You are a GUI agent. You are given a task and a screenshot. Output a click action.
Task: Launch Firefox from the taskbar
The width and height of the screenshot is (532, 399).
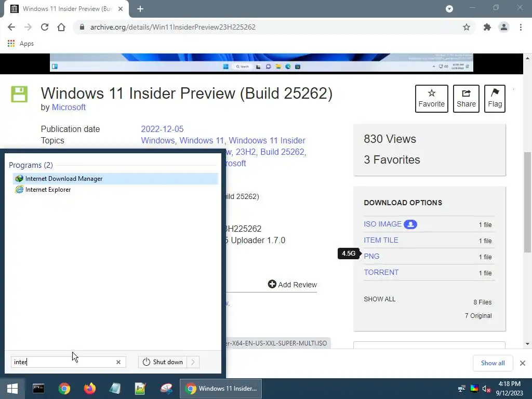(x=89, y=389)
